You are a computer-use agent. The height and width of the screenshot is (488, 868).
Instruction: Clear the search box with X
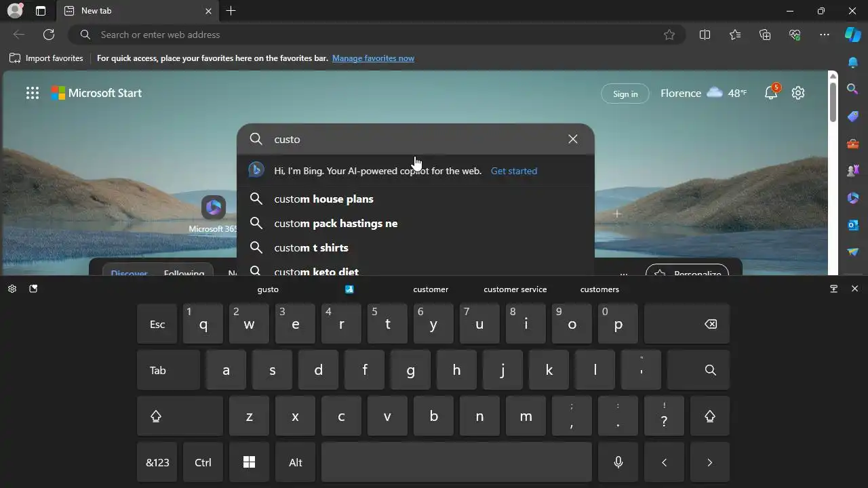(x=573, y=139)
